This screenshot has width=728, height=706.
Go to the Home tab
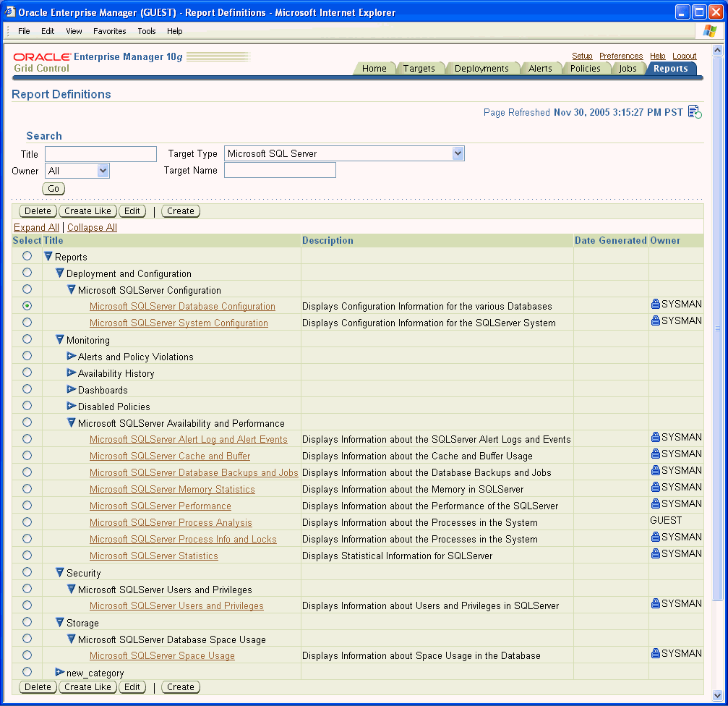click(374, 68)
